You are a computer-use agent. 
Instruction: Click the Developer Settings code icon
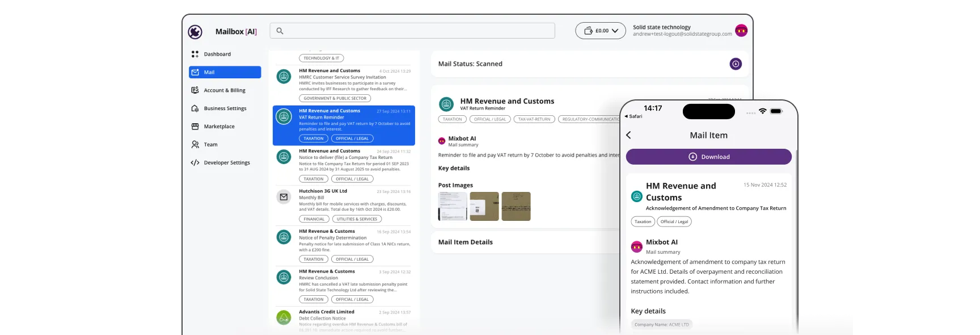click(195, 163)
